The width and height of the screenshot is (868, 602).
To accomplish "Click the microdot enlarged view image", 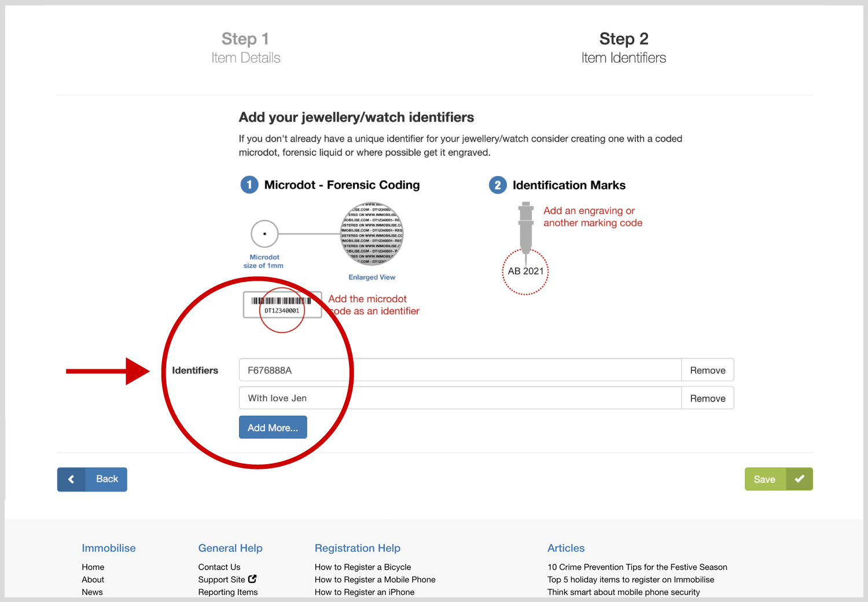I will click(x=372, y=234).
